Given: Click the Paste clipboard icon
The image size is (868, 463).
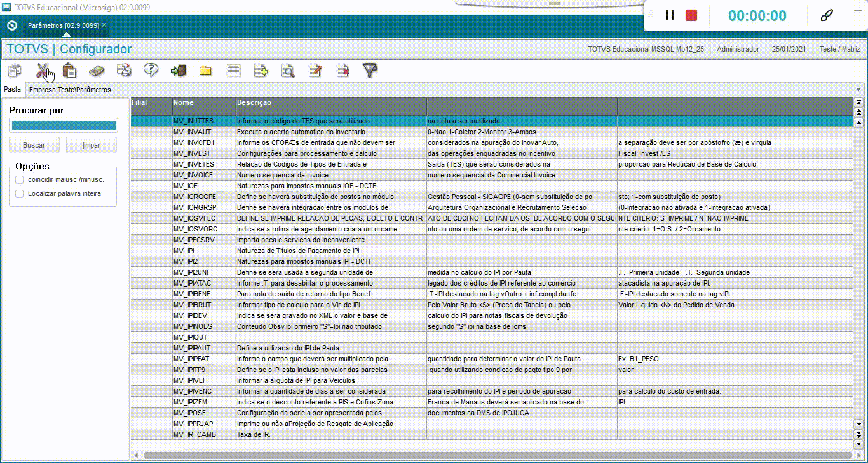Looking at the screenshot, I should [x=69, y=71].
